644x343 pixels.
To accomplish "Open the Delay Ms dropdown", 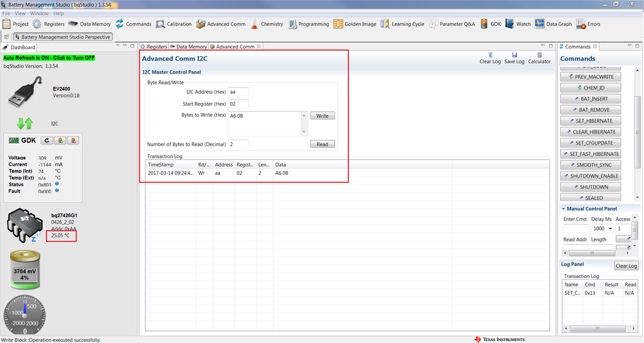I will tap(610, 228).
